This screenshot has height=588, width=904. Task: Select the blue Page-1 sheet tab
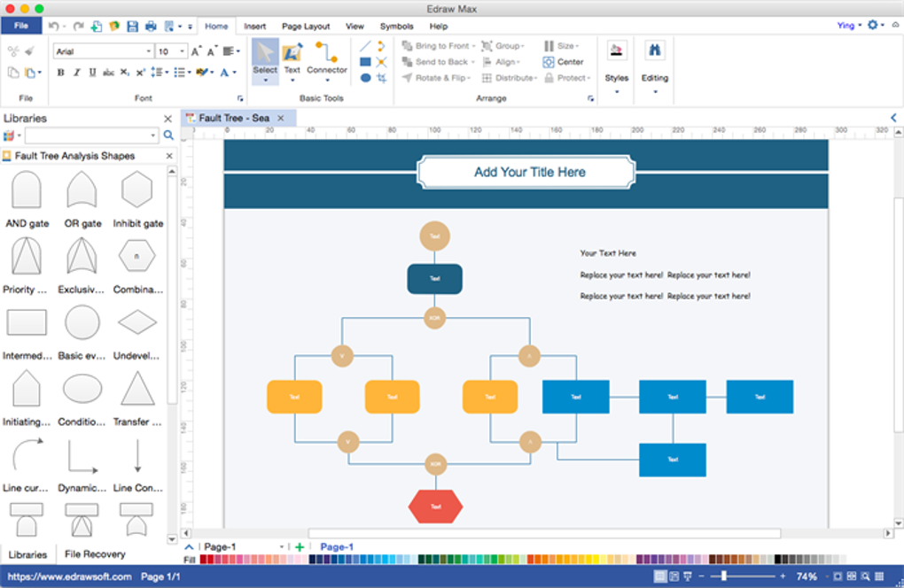[337, 547]
